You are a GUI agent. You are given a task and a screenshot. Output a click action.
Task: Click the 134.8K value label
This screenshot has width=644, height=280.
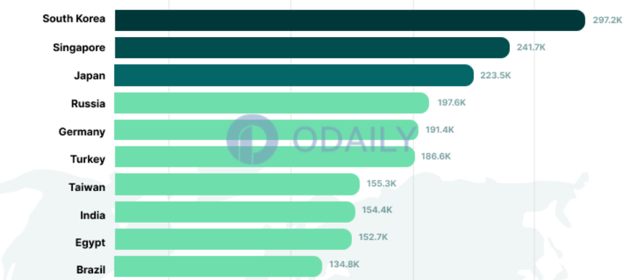point(344,264)
